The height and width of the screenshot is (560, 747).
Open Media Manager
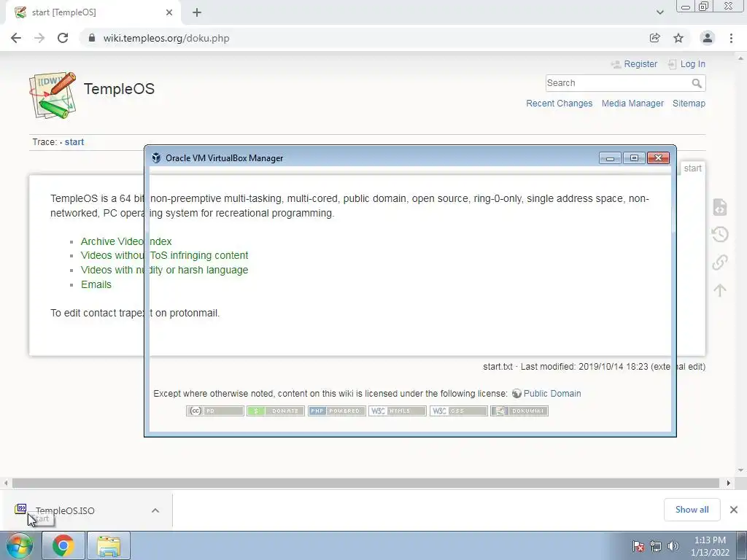[x=632, y=104]
